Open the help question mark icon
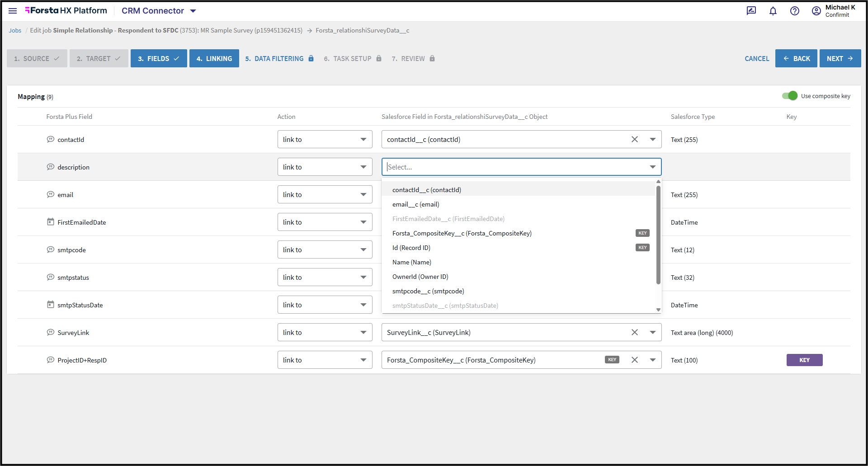868x466 pixels. [795, 11]
